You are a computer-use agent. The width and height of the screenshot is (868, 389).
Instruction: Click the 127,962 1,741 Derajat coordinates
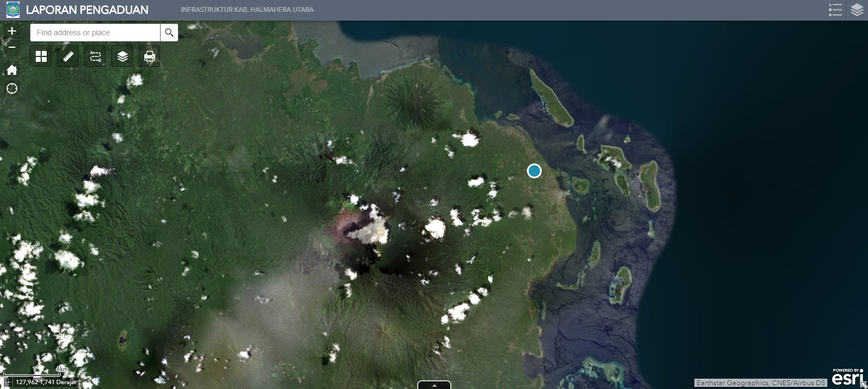click(46, 382)
